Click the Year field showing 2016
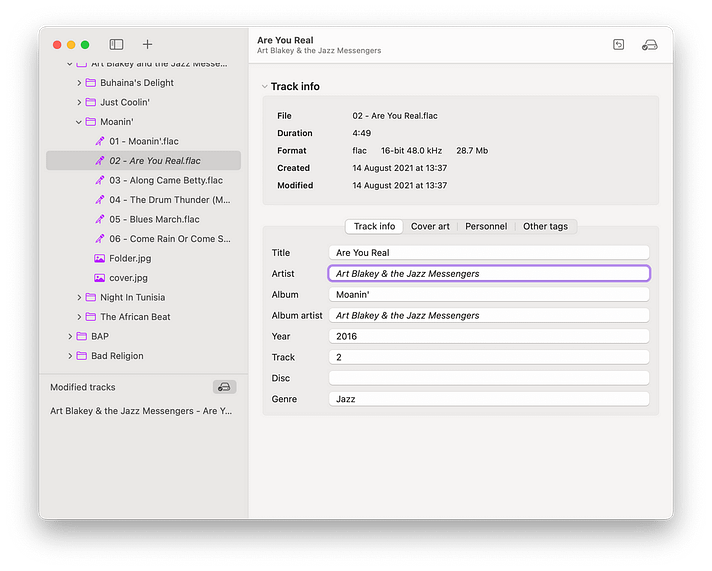The image size is (712, 571). click(489, 336)
